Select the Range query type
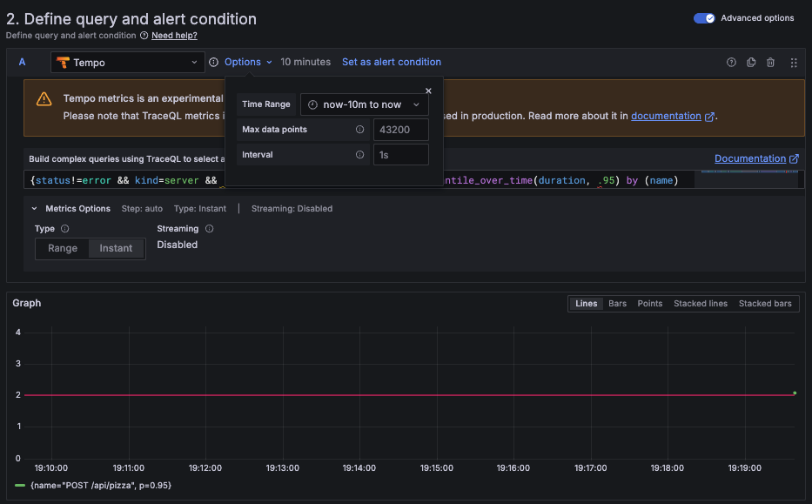Screen dimensions: 812x504 (x=62, y=247)
